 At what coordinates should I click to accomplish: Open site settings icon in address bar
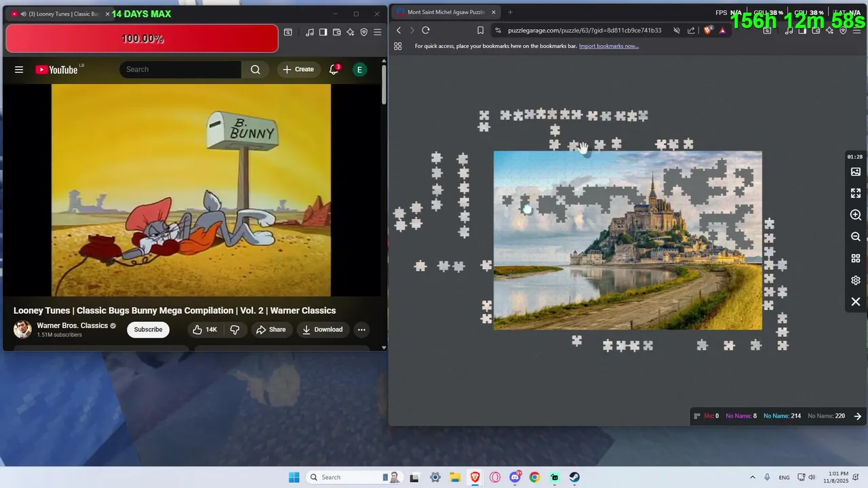click(498, 30)
